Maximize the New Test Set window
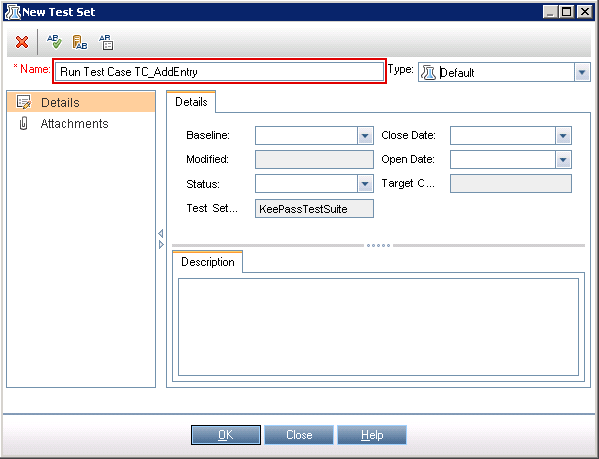The width and height of the screenshot is (599, 459). tap(567, 12)
